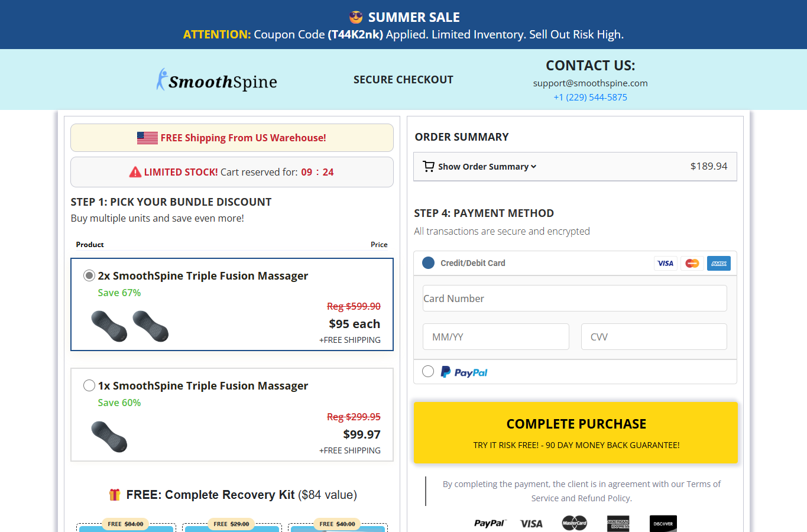
Task: Select the 2x SmoothSpine Triple Fusion Massager bundle
Action: click(x=89, y=275)
